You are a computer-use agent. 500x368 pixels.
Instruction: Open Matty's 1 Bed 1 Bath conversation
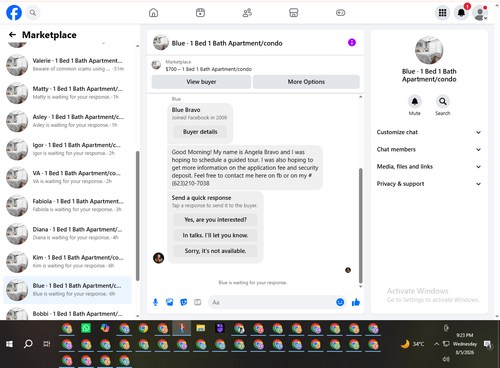(x=68, y=93)
